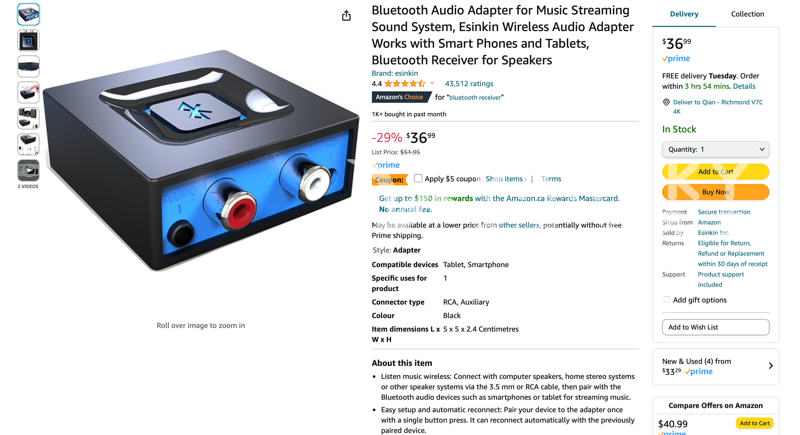Click the Add to Wish List button
The width and height of the screenshot is (800, 435).
click(715, 327)
